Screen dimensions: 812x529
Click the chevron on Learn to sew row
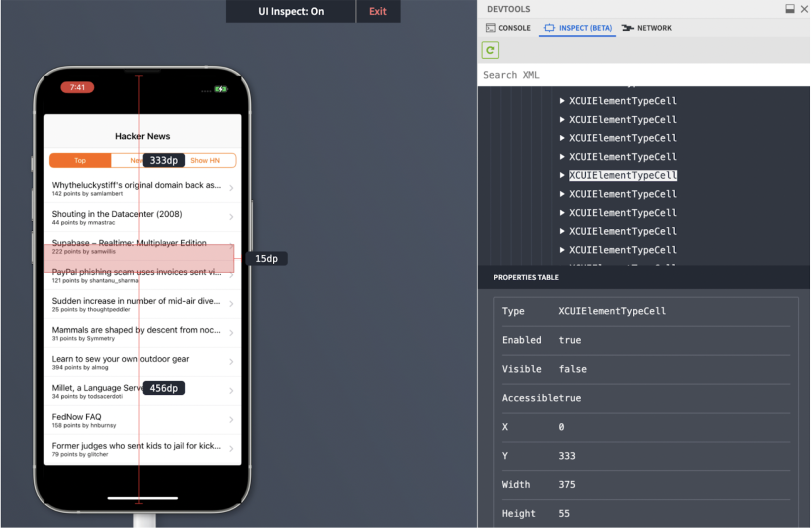pyautogui.click(x=232, y=362)
